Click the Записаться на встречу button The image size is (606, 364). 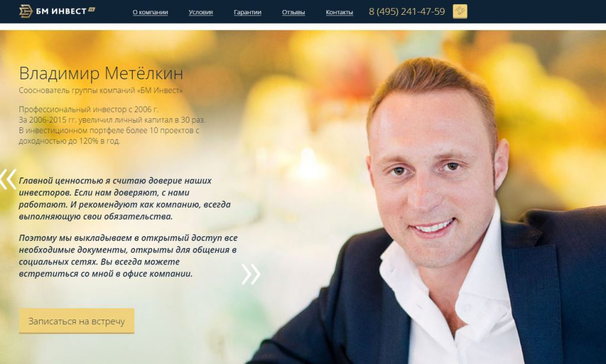point(76,321)
